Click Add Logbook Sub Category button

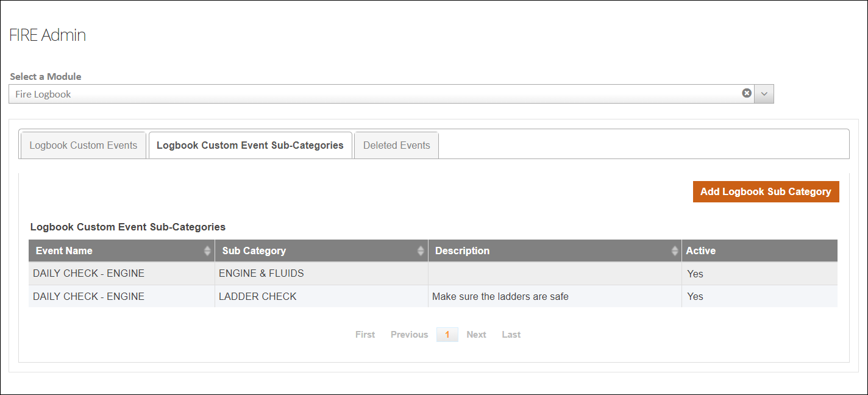(x=766, y=191)
